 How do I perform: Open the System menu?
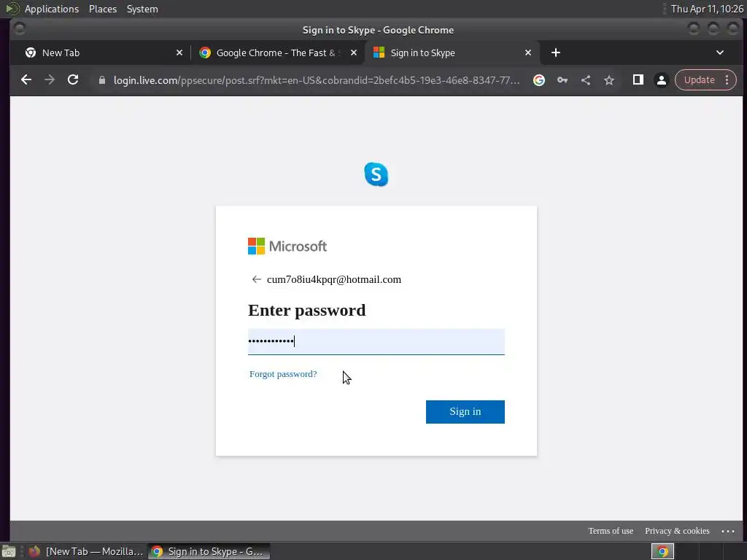[x=142, y=9]
